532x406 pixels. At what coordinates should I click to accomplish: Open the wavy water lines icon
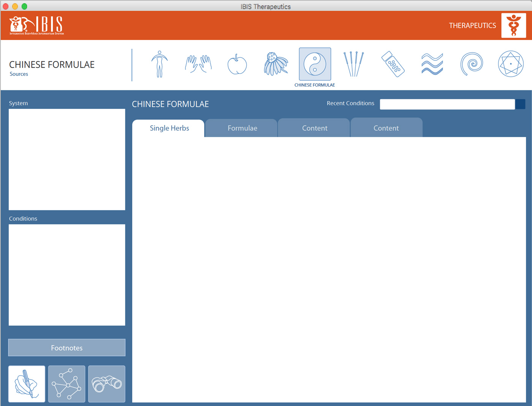(432, 64)
